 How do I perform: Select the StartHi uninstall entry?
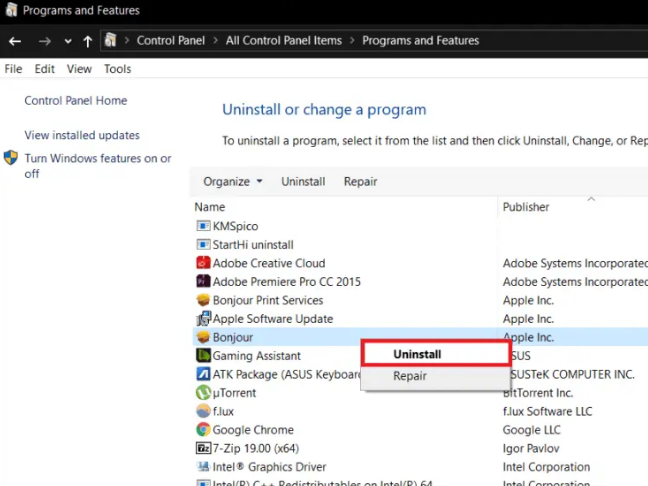pos(253,245)
